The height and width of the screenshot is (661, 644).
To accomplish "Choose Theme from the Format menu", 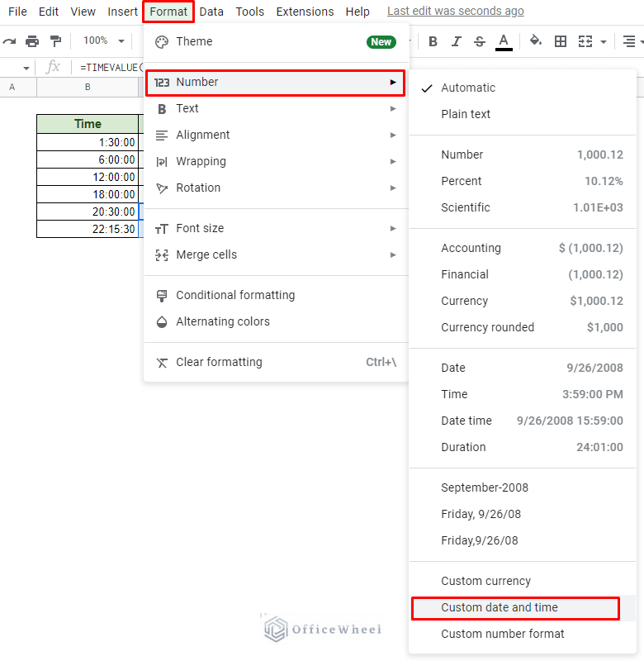I will click(x=276, y=42).
